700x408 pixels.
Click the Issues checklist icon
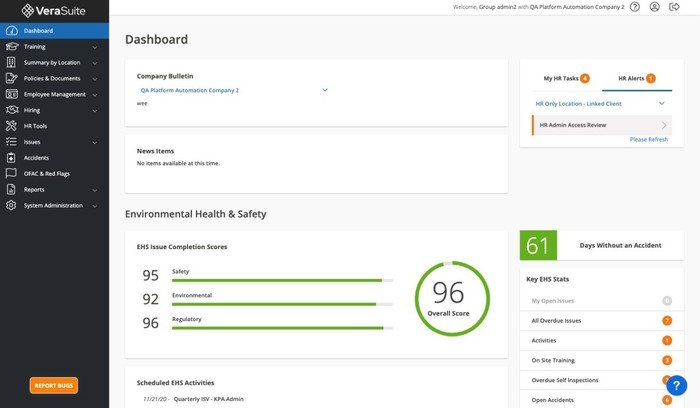11,142
